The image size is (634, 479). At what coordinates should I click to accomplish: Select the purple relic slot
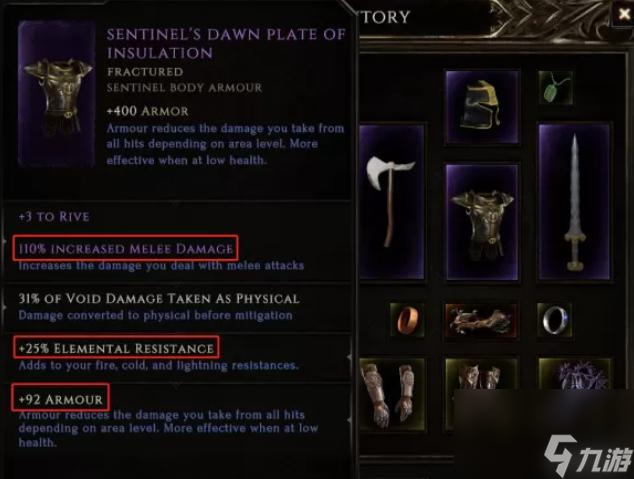[x=575, y=374]
